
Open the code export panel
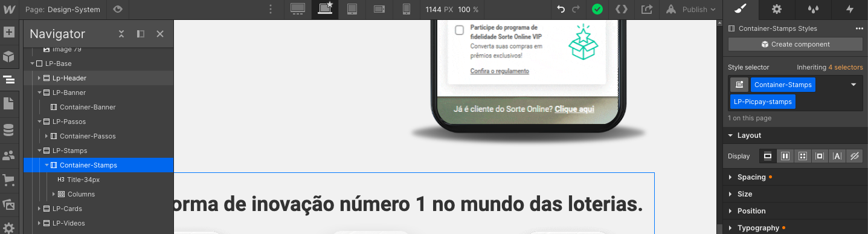[x=622, y=9]
